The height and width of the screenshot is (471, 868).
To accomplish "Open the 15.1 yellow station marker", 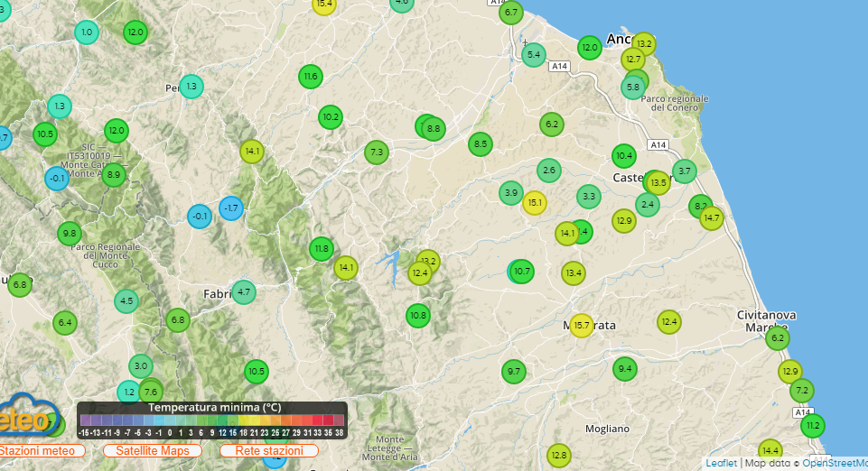I will coord(535,203).
